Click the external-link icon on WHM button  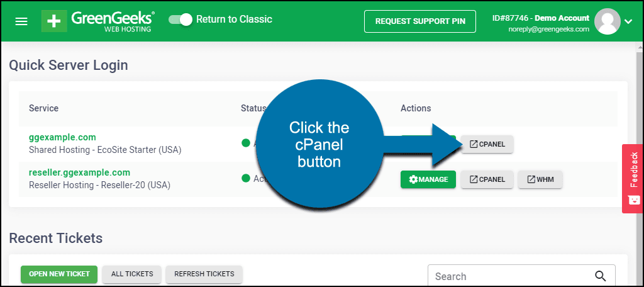531,179
